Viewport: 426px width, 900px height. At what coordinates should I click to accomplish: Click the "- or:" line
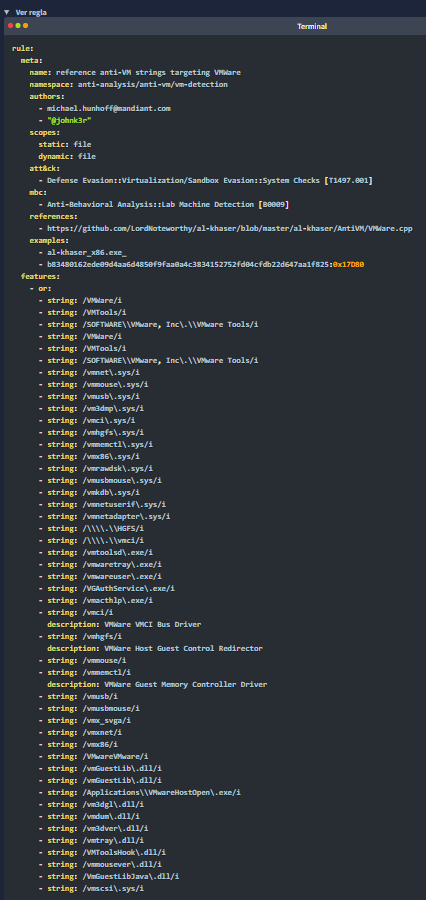(x=41, y=288)
